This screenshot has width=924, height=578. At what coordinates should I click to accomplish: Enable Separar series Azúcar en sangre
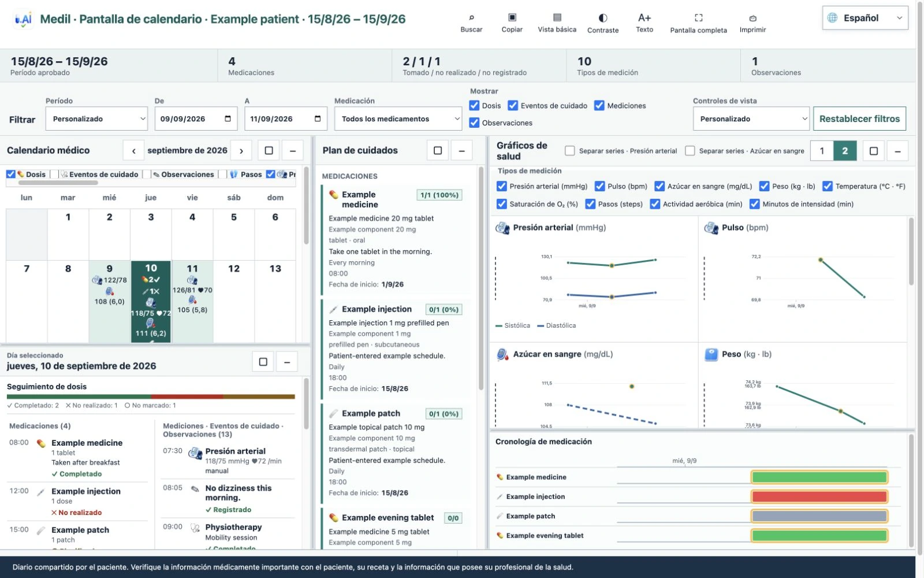click(x=690, y=151)
